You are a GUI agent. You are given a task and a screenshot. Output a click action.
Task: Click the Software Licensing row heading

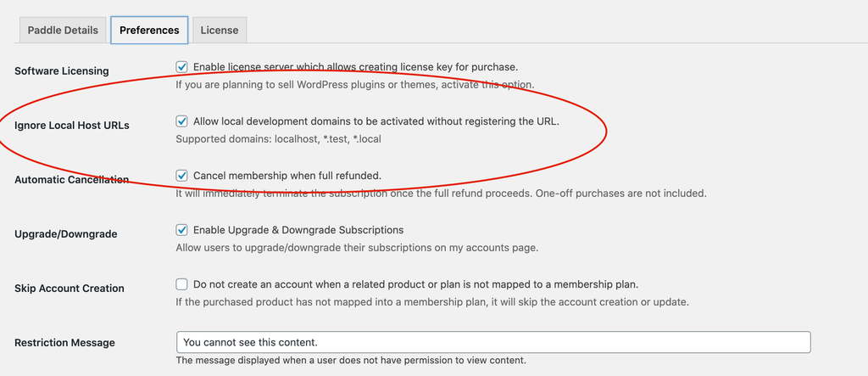pos(61,71)
